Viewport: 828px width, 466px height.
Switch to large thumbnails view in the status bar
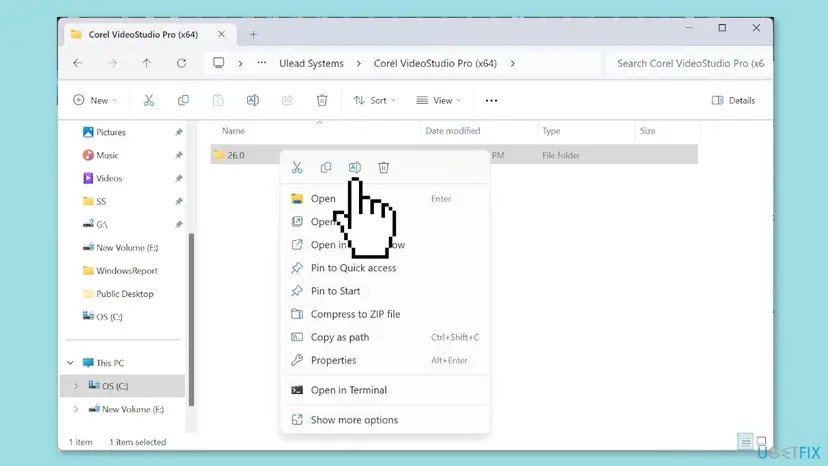(761, 441)
